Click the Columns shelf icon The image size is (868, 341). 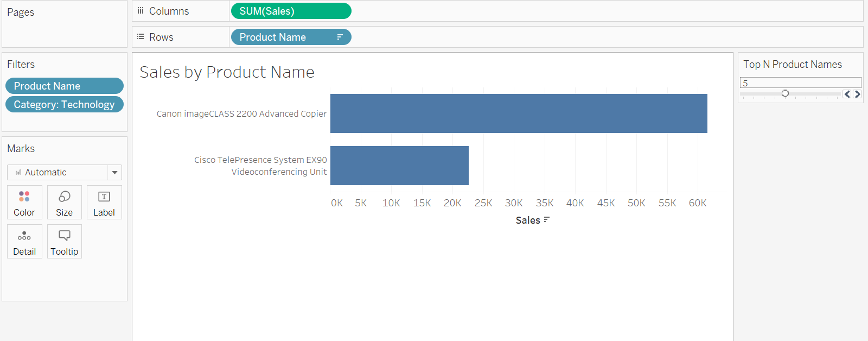141,11
